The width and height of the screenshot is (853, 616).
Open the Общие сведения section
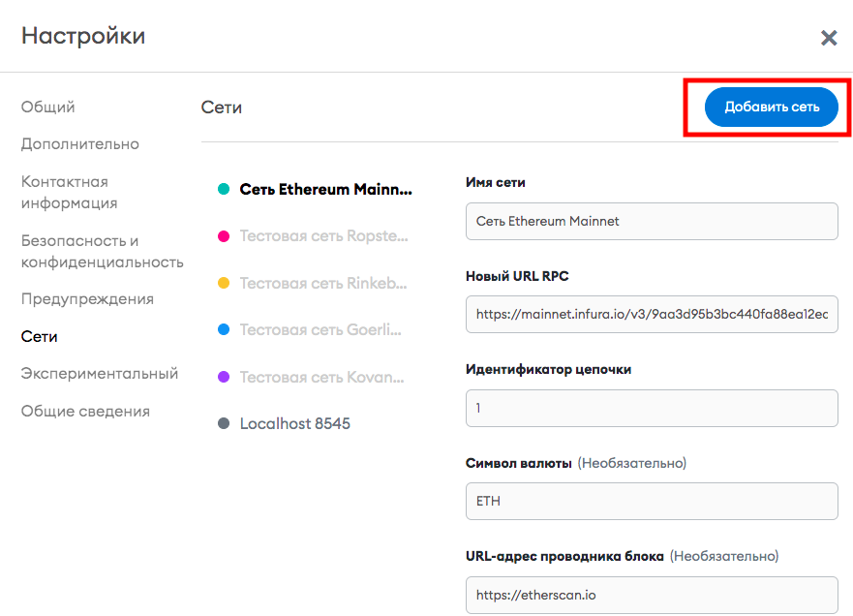coord(85,411)
